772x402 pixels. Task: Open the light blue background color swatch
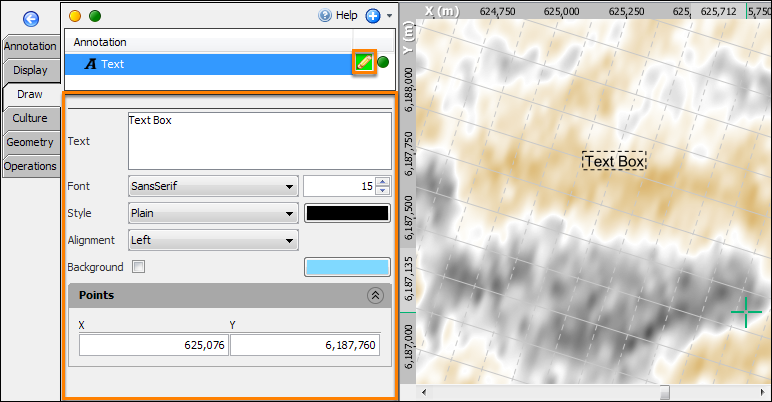coord(347,267)
